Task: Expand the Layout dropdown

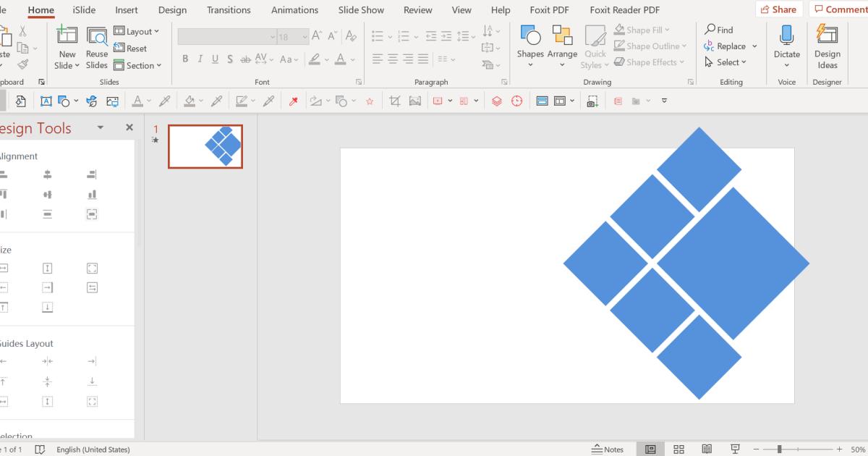Action: click(137, 32)
